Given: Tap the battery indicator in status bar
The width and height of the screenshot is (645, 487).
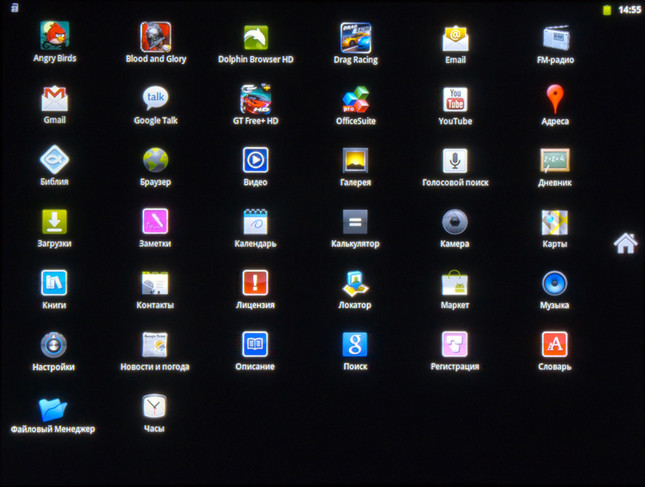Looking at the screenshot, I should tap(607, 9).
